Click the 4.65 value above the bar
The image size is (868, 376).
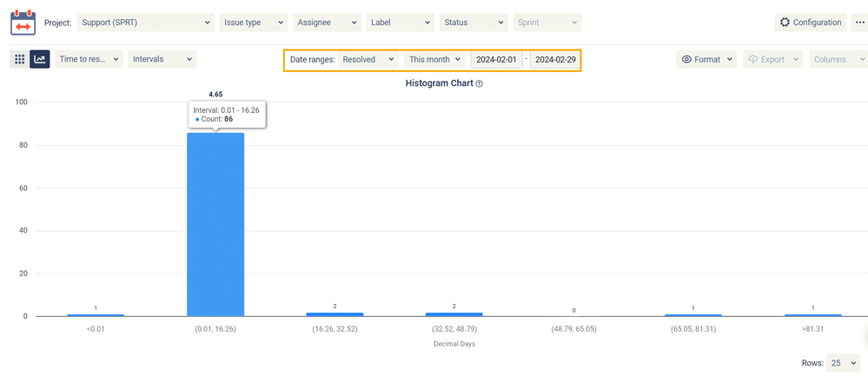click(x=215, y=95)
